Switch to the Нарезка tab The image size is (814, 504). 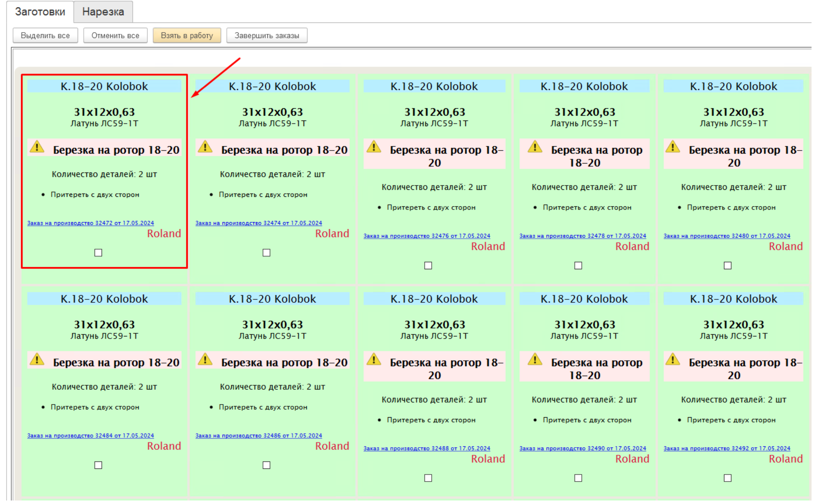point(103,12)
